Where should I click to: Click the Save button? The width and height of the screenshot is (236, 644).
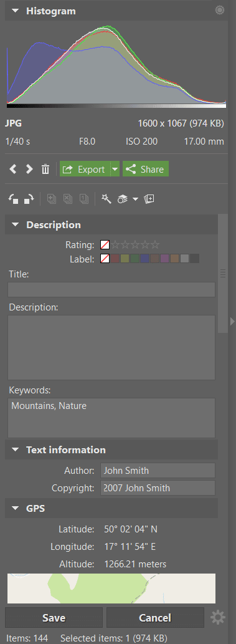[54, 618]
